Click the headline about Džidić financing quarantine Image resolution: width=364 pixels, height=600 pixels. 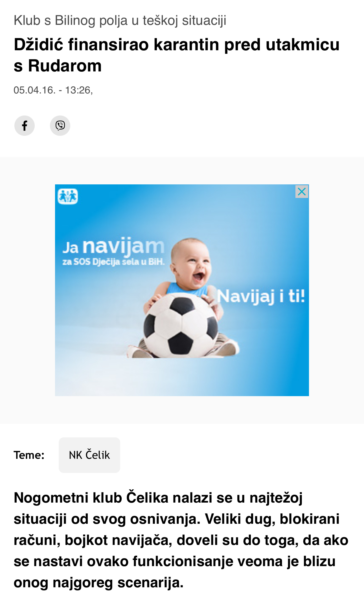[177, 55]
